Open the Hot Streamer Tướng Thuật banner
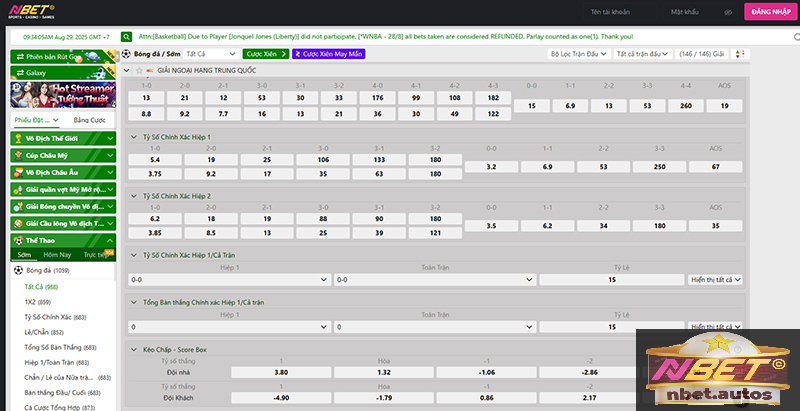 61,96
